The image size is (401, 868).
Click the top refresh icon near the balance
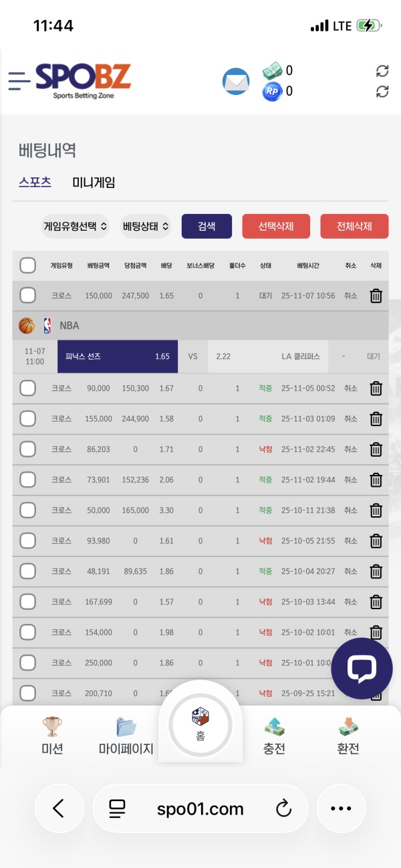(x=380, y=72)
